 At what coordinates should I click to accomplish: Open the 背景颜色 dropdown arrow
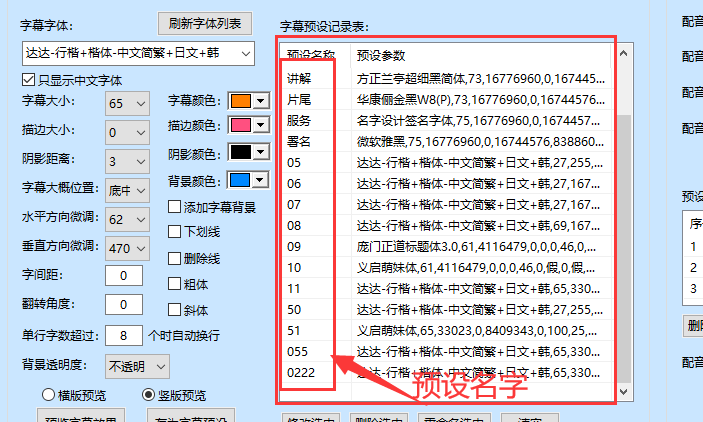260,180
